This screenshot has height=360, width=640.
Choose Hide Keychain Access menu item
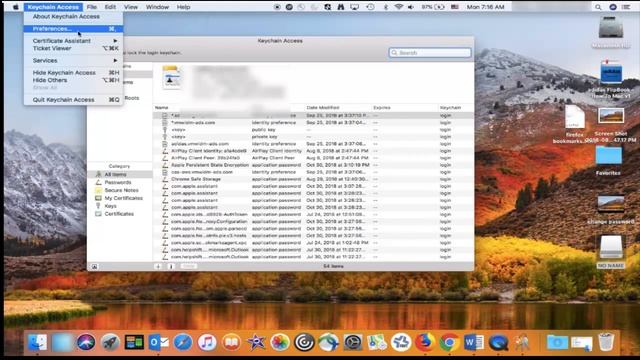[x=73, y=73]
